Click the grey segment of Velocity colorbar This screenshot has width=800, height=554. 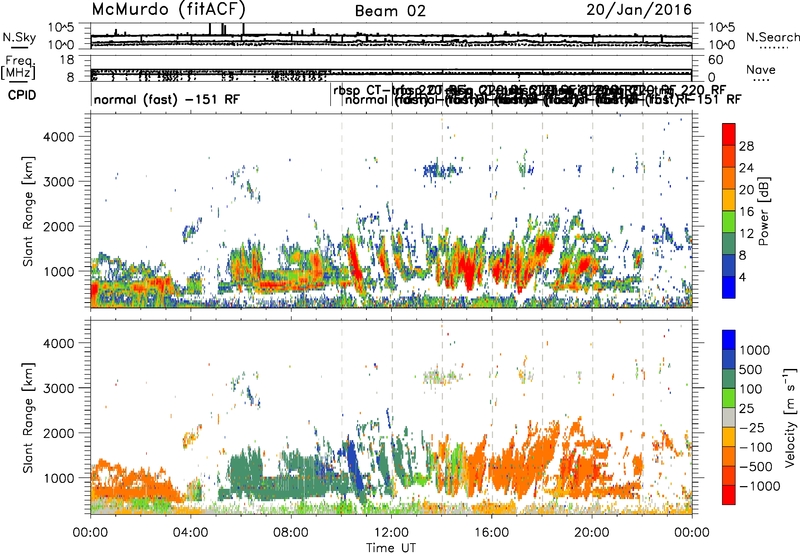pos(729,417)
